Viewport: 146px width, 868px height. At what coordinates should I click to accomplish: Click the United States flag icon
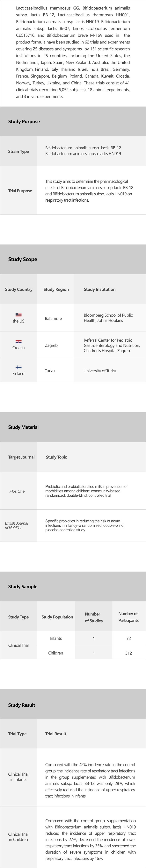click(x=18, y=315)
